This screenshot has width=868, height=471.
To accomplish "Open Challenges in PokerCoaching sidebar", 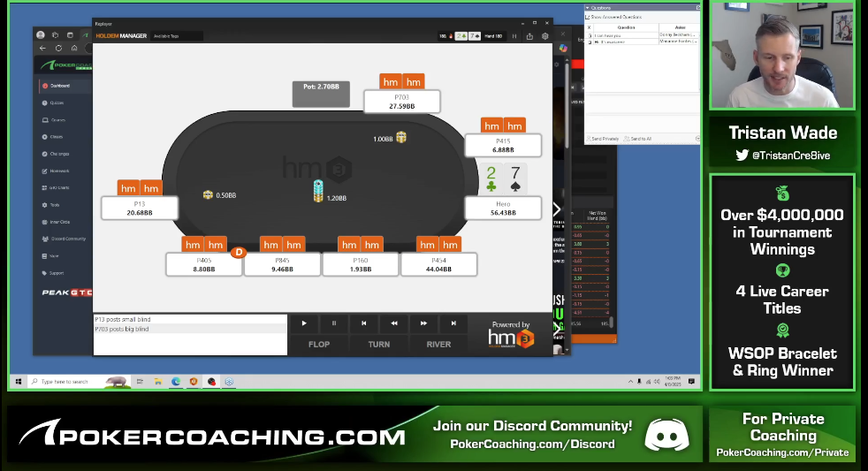I will 60,154.
